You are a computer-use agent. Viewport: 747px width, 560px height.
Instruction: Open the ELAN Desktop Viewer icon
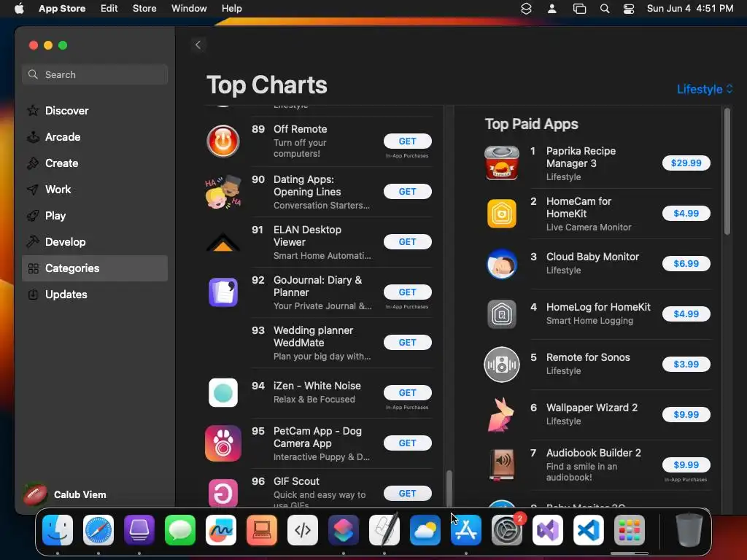[x=223, y=242]
